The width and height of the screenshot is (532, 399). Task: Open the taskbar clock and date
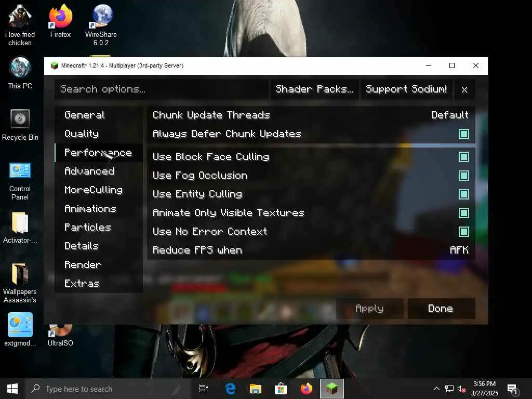click(x=485, y=389)
